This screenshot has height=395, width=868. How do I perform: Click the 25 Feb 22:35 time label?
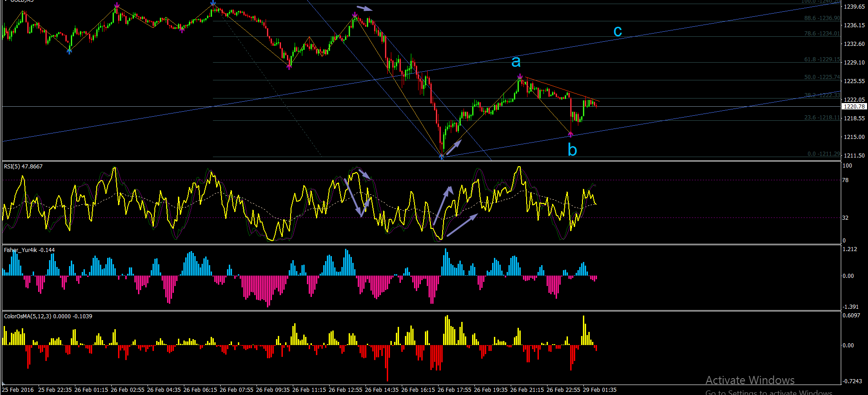[55, 390]
